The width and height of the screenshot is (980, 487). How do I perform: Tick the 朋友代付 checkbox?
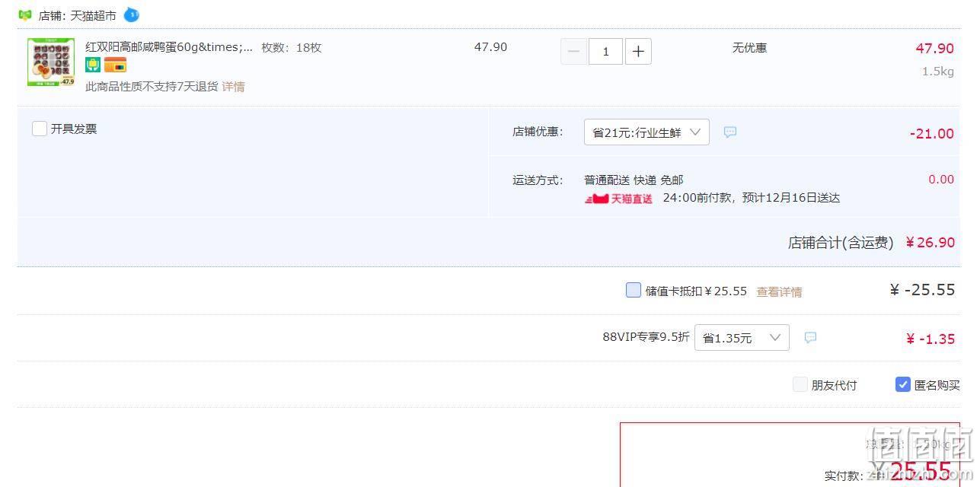[x=800, y=384]
